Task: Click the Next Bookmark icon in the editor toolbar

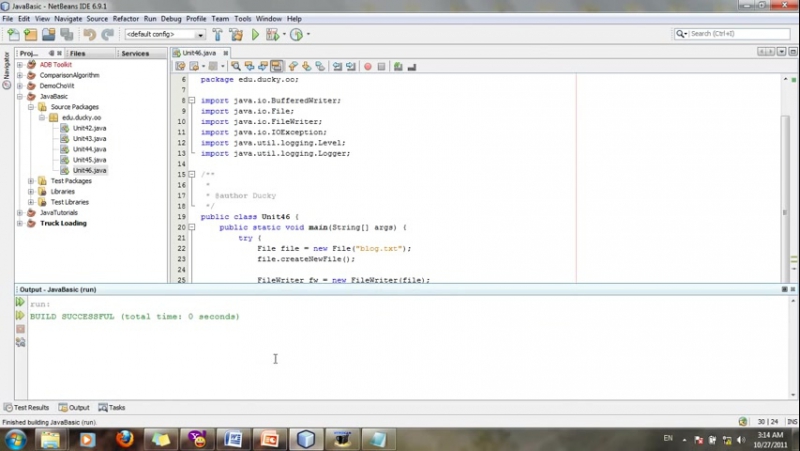Action: (306, 66)
